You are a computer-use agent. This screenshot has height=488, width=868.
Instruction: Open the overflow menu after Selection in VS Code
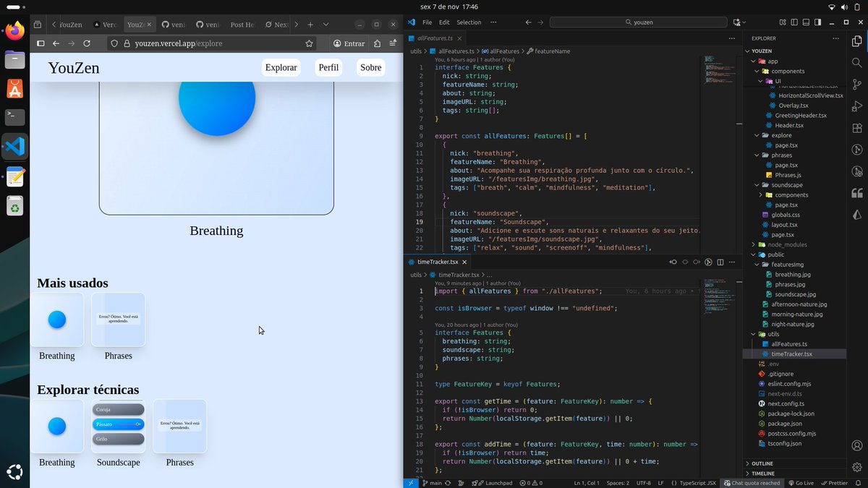coord(493,22)
